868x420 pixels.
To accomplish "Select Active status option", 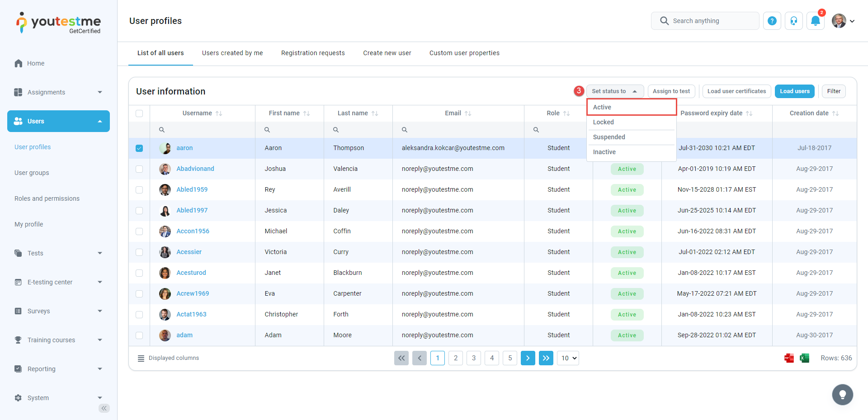I will click(x=631, y=107).
